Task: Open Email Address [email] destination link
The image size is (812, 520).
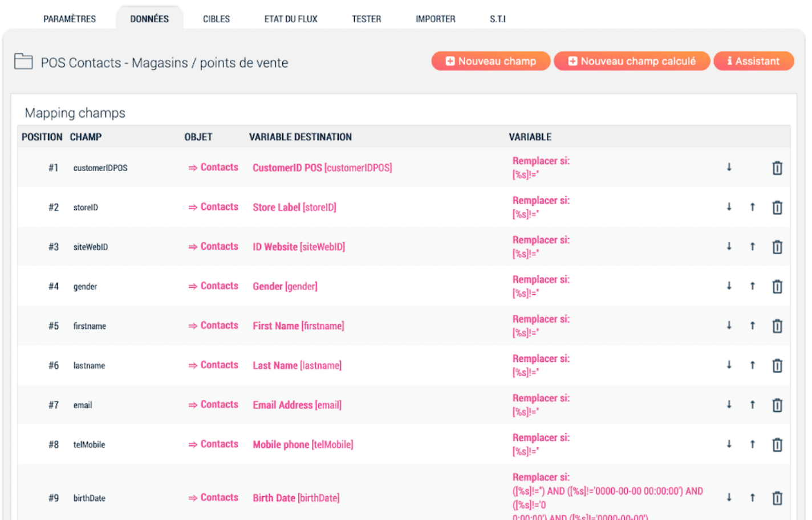Action: pyautogui.click(x=297, y=405)
